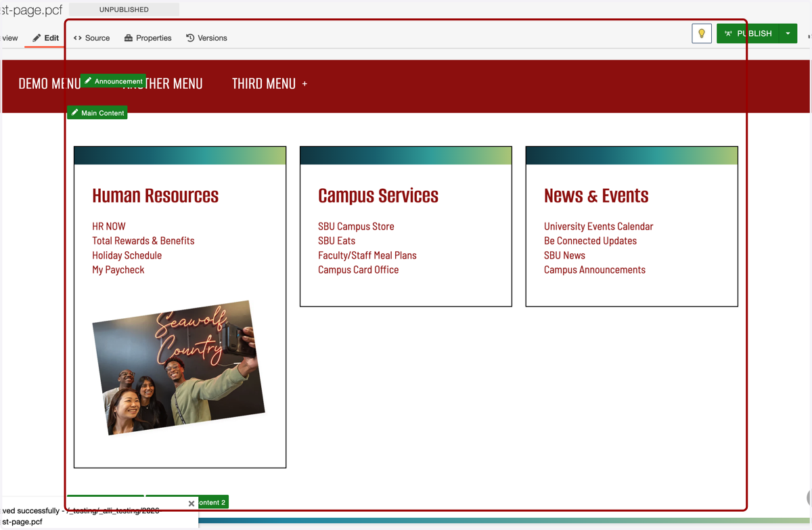Open the dropdown arrow beside PUBLISH
Image resolution: width=812 pixels, height=530 pixels.
pyautogui.click(x=788, y=33)
